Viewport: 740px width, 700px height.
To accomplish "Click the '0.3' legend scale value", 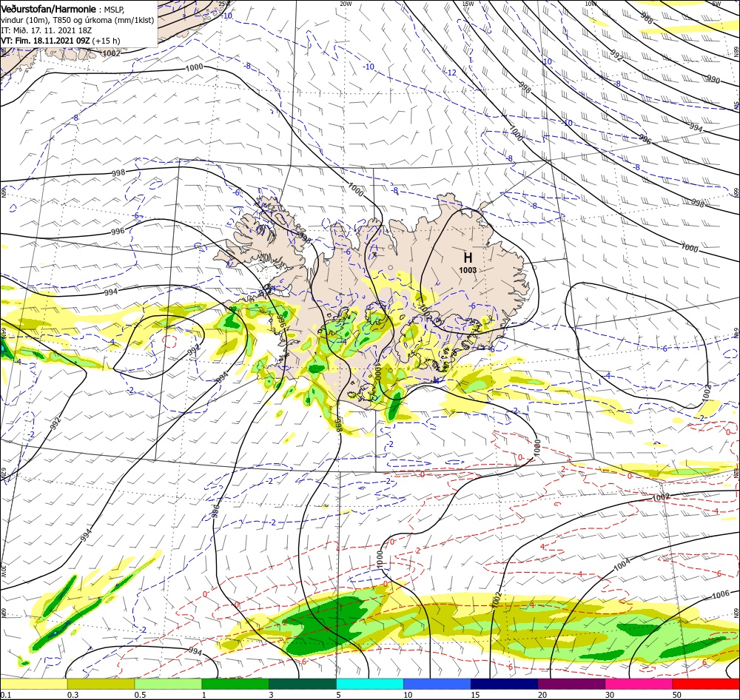I will click(x=73, y=695).
